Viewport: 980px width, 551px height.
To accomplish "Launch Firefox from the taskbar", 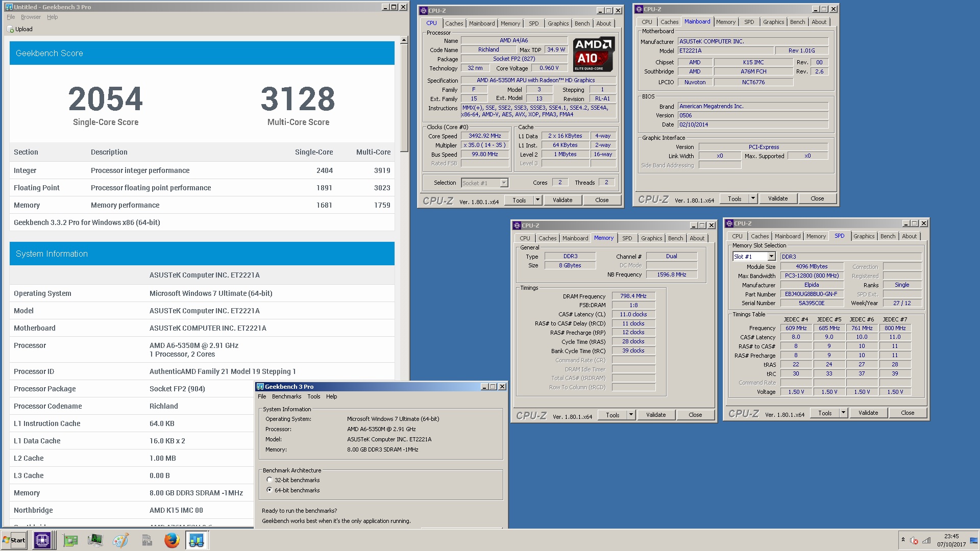I will pos(171,540).
